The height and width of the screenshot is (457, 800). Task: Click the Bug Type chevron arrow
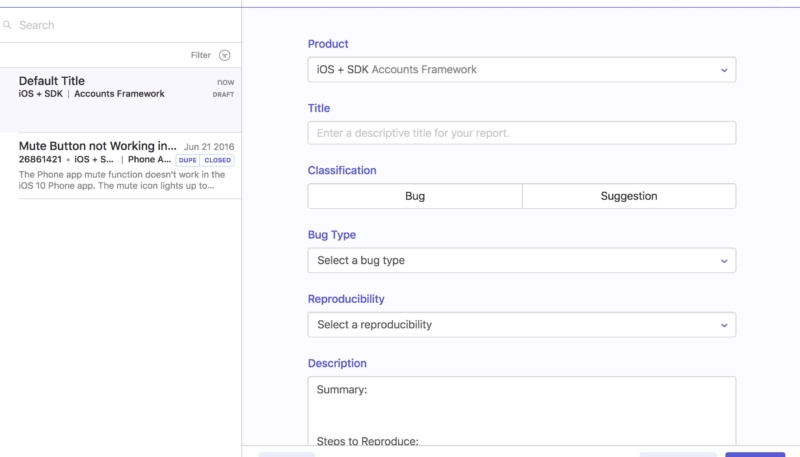[723, 261]
